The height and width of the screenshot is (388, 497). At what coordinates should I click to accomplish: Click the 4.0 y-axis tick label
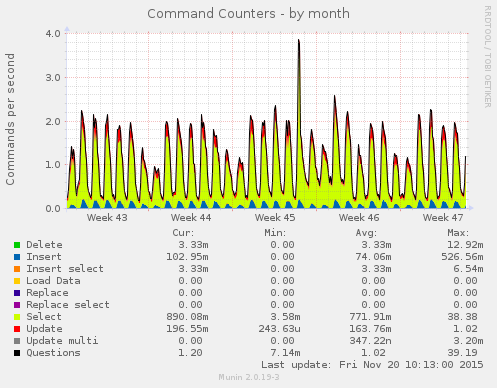click(x=53, y=34)
